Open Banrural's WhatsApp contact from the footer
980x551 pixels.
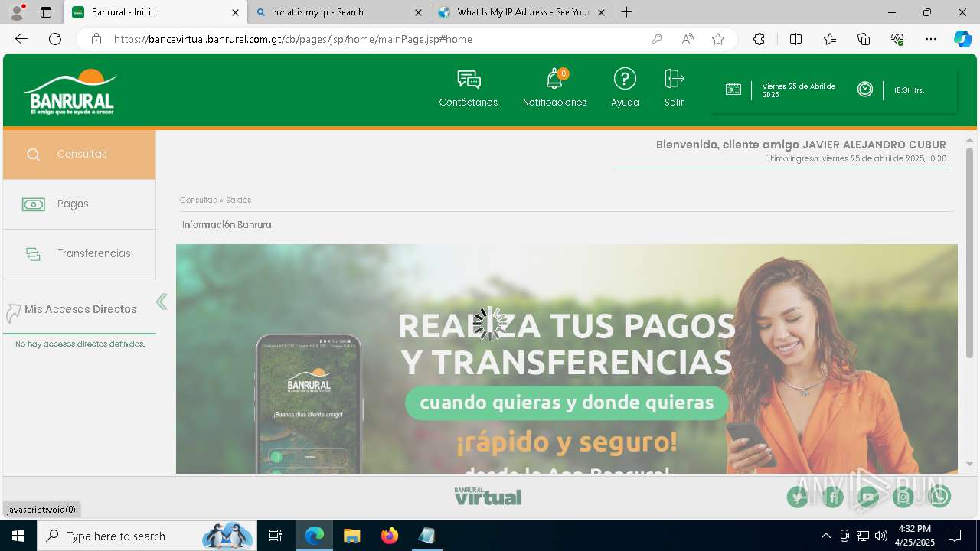pos(939,497)
